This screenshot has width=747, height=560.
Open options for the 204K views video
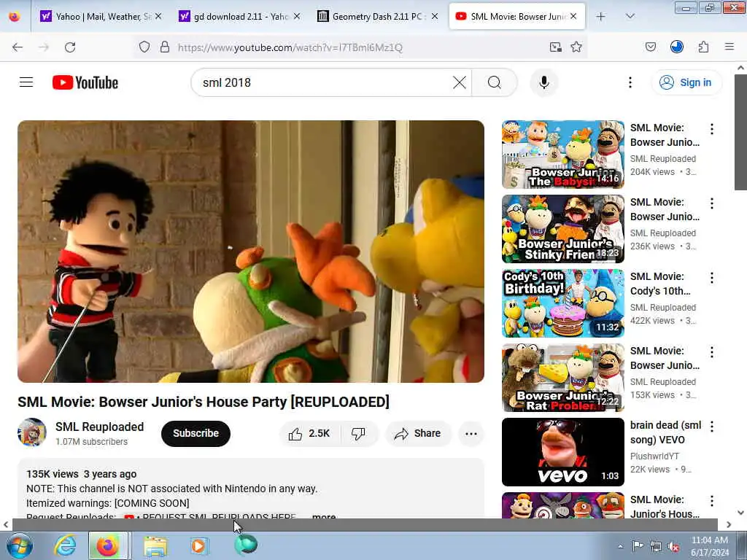click(x=712, y=129)
